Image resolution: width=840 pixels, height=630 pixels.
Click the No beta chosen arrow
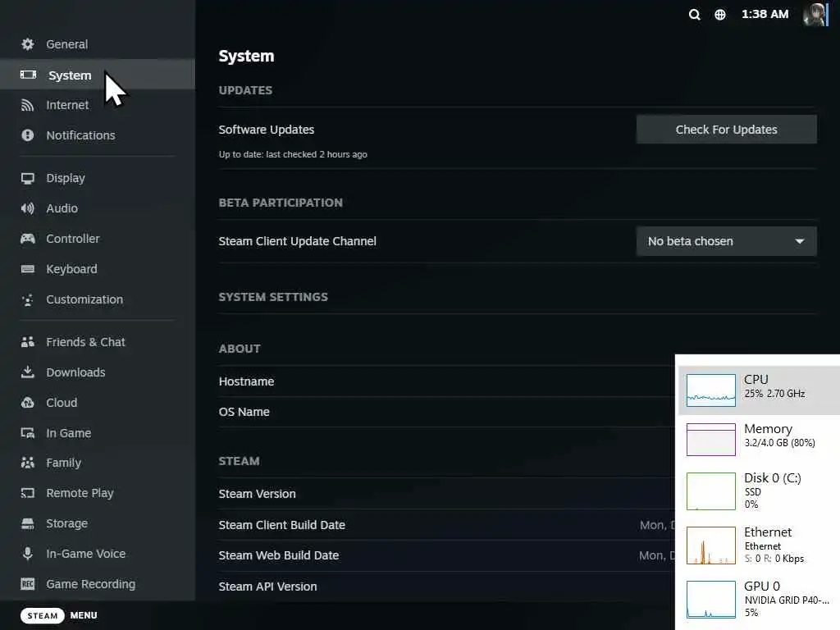(x=799, y=241)
